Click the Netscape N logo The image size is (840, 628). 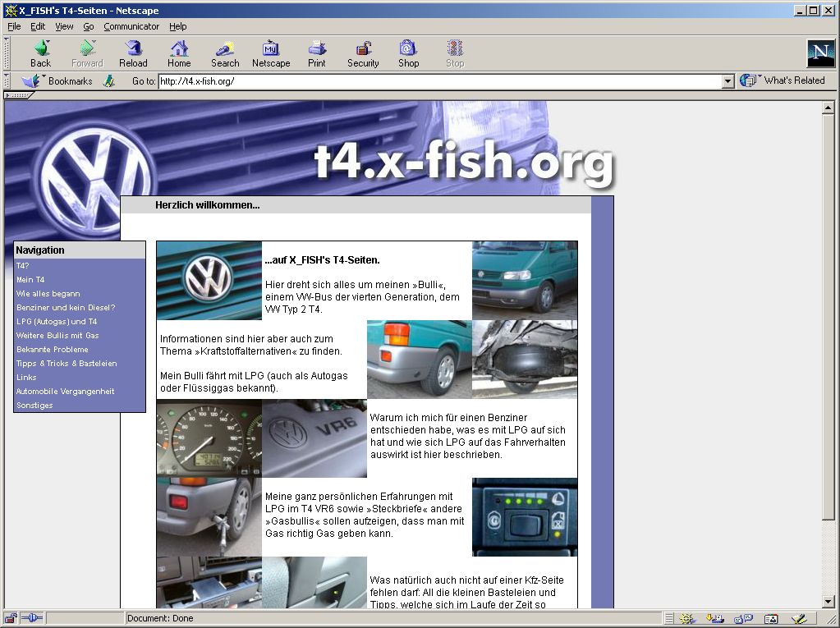point(821,53)
